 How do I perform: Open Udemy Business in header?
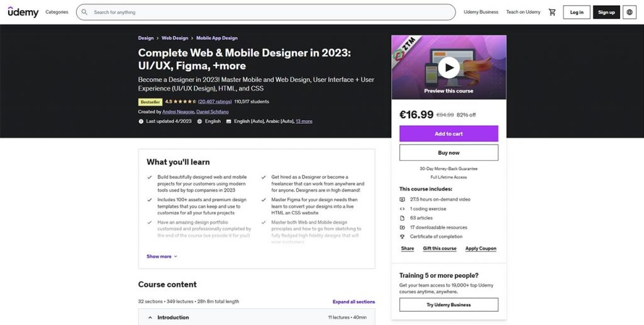click(481, 13)
